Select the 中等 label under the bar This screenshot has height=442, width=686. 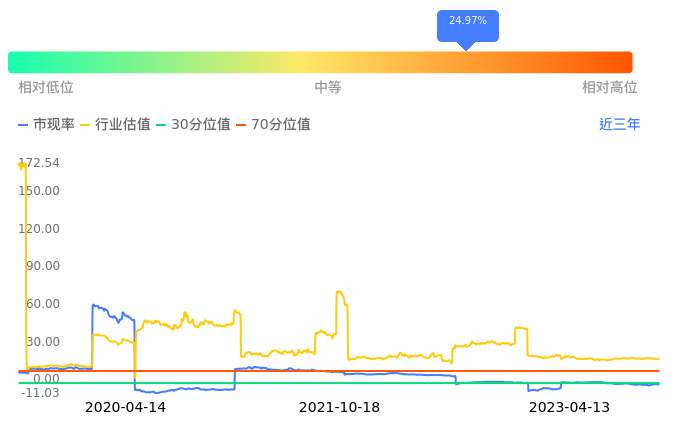[x=328, y=88]
